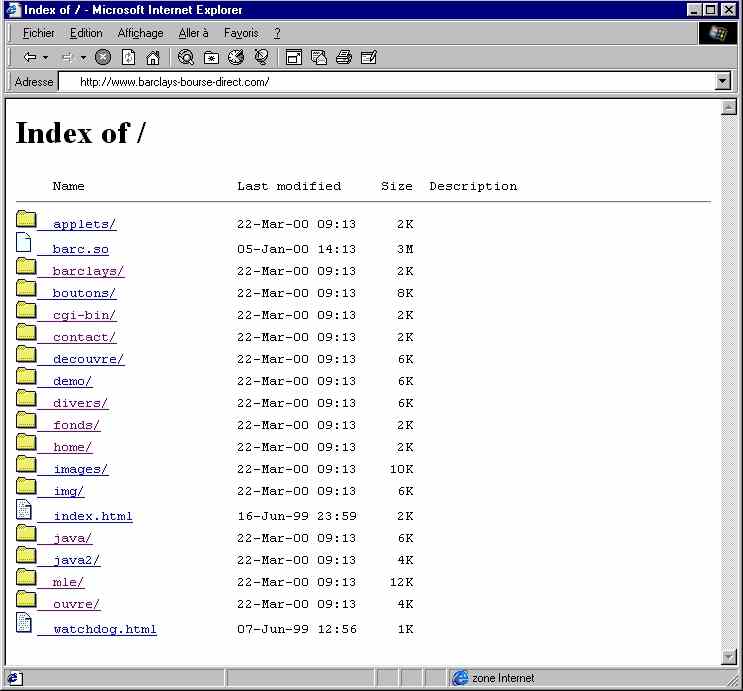This screenshot has width=743, height=691.
Task: Click the folder icon beside mle/
Action: click(26, 577)
